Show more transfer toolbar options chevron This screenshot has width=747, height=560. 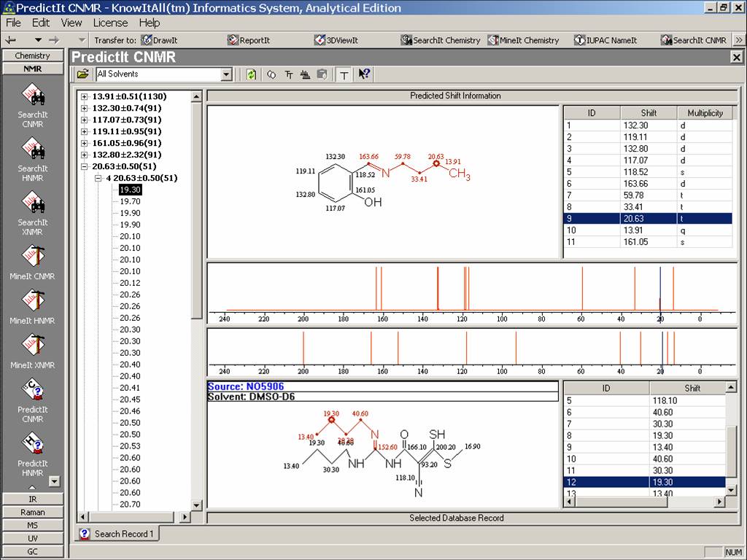pos(739,41)
